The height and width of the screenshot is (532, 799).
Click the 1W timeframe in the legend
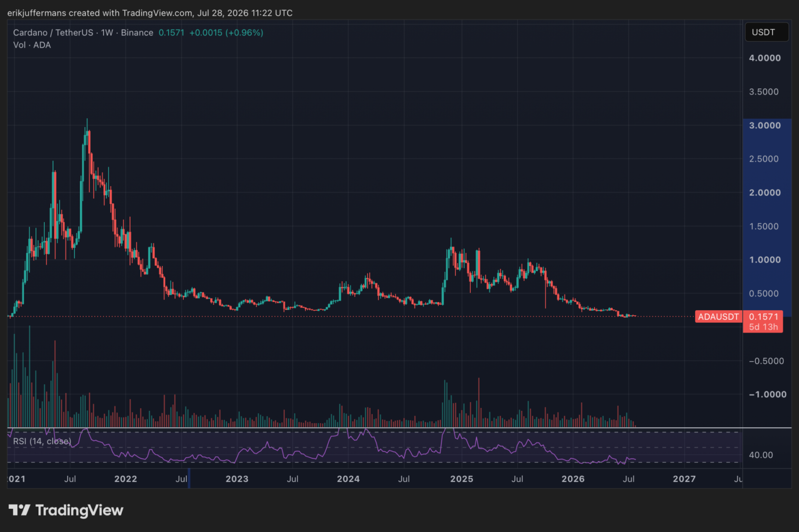click(x=107, y=33)
